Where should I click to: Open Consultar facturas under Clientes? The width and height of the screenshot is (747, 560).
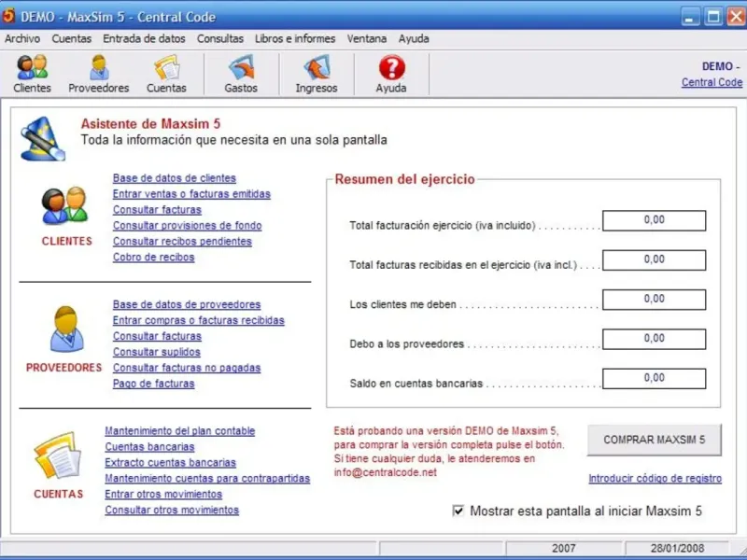(x=157, y=209)
